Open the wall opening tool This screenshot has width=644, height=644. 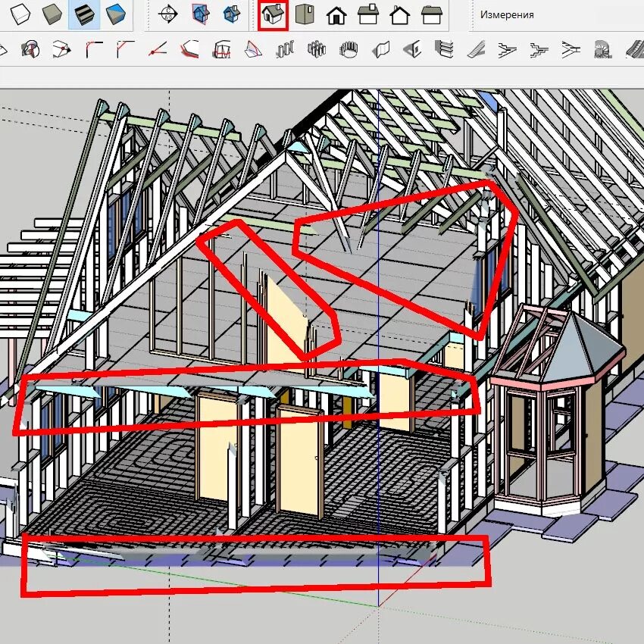(412, 50)
